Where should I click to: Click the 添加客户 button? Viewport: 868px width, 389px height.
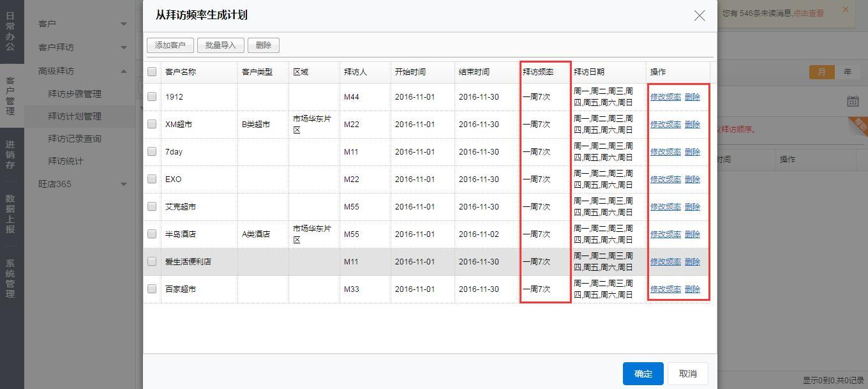pos(170,45)
